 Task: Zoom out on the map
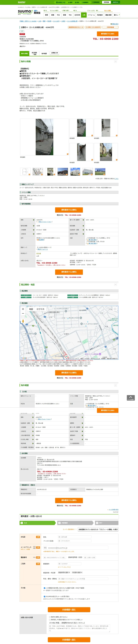point(23,314)
